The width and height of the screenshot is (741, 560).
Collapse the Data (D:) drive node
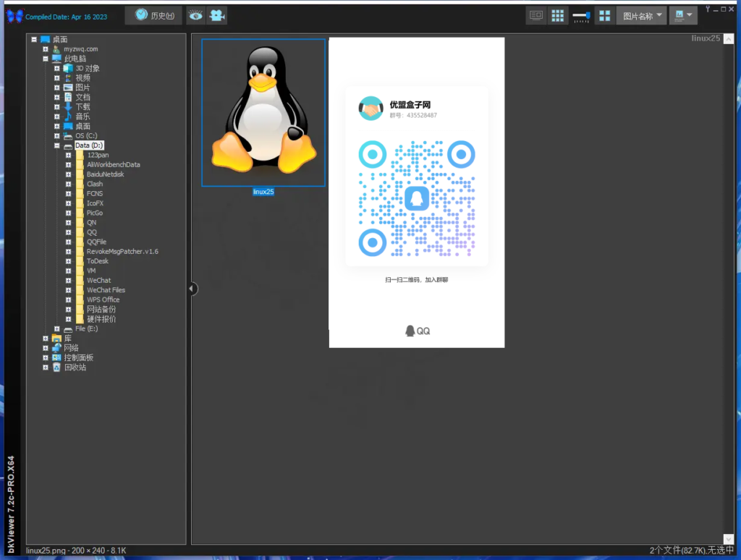[56, 145]
